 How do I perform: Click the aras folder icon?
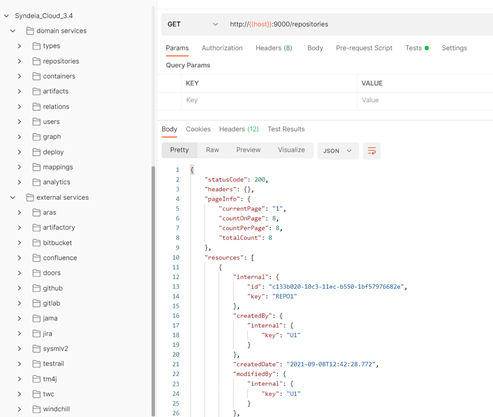[36, 212]
